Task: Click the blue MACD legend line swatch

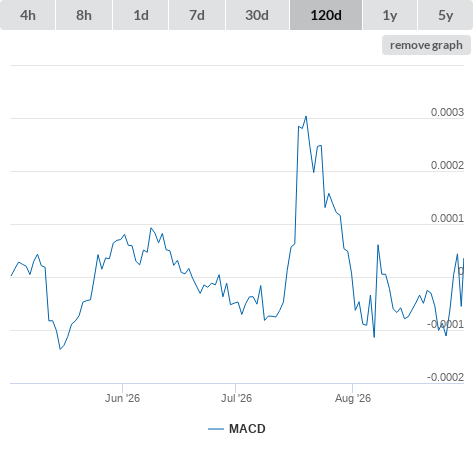Action: (216, 429)
